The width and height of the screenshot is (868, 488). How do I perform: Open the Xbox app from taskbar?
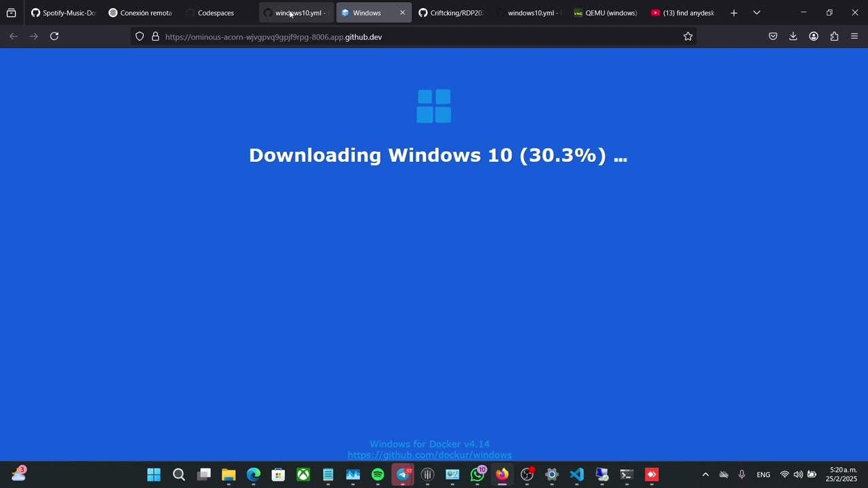pos(303,474)
